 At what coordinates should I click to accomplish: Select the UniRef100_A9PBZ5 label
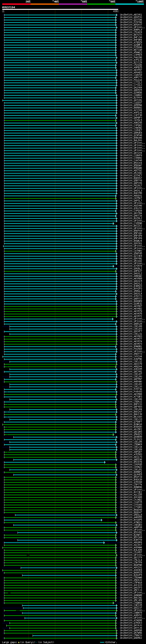click(x=131, y=67)
